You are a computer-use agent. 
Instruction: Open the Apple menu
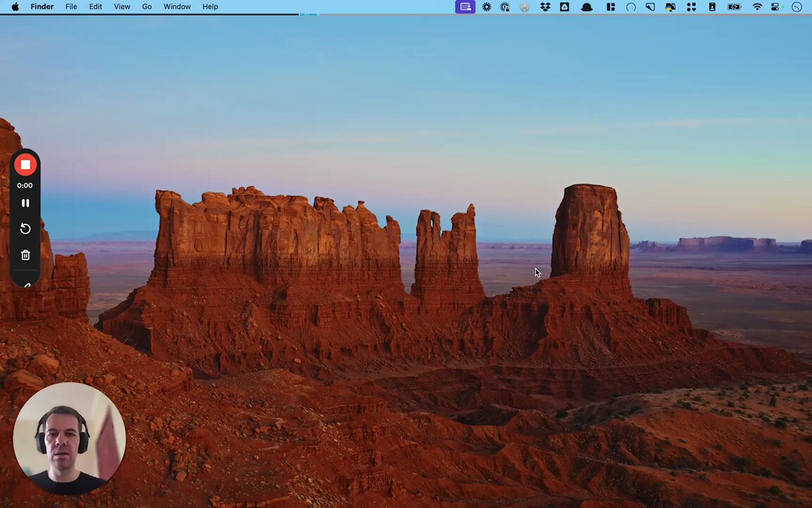point(15,7)
